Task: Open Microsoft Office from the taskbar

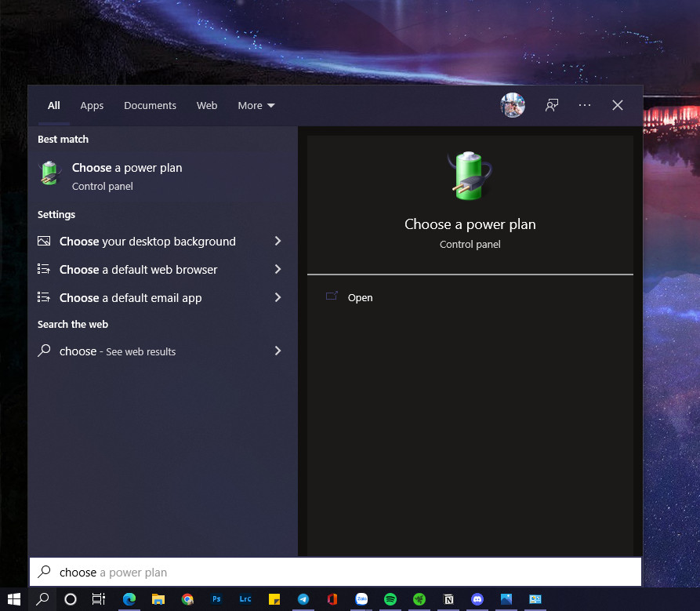Action: [332, 599]
